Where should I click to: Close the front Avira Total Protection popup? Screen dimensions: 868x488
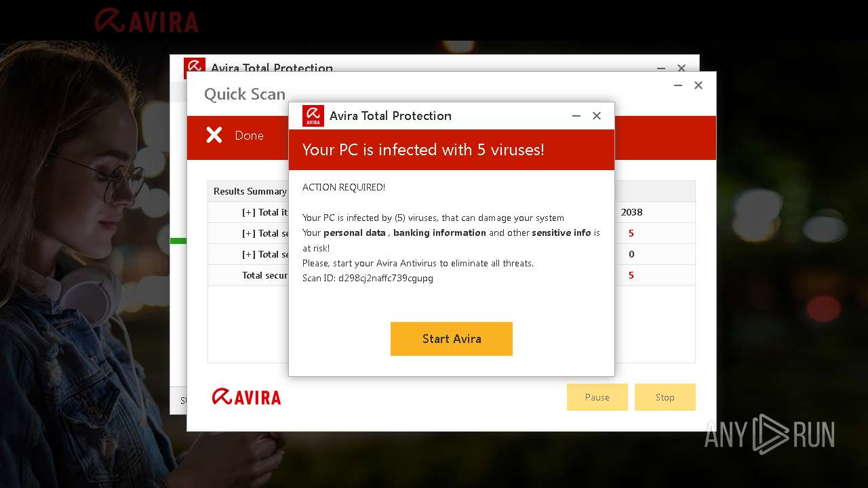click(597, 116)
